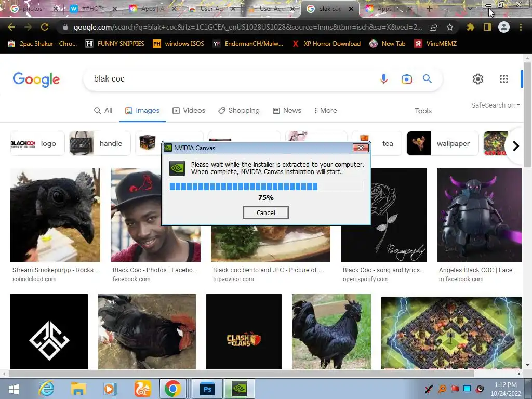Open the Chrome profile avatar
This screenshot has width=532, height=399.
tap(504, 27)
